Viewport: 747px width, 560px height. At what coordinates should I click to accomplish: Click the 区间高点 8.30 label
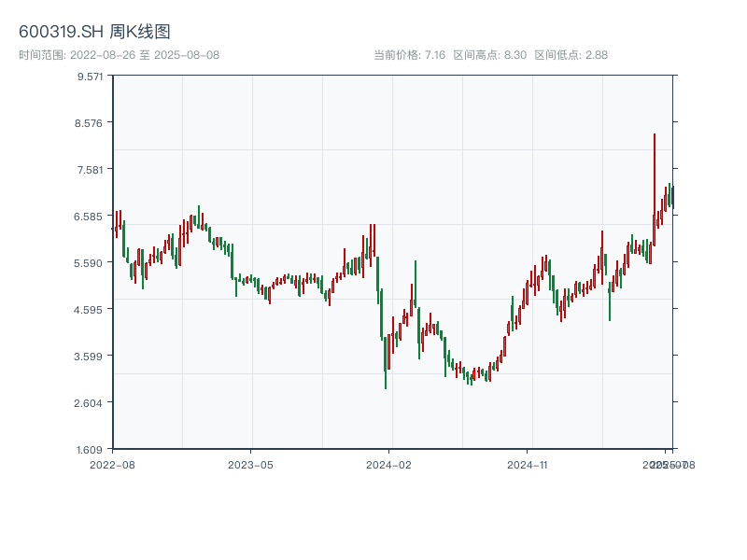pyautogui.click(x=489, y=55)
